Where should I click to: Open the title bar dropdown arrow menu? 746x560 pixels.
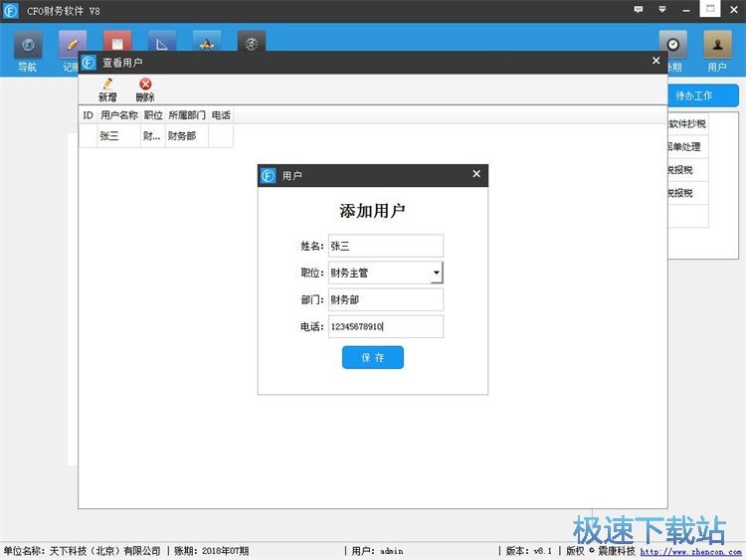[x=661, y=10]
